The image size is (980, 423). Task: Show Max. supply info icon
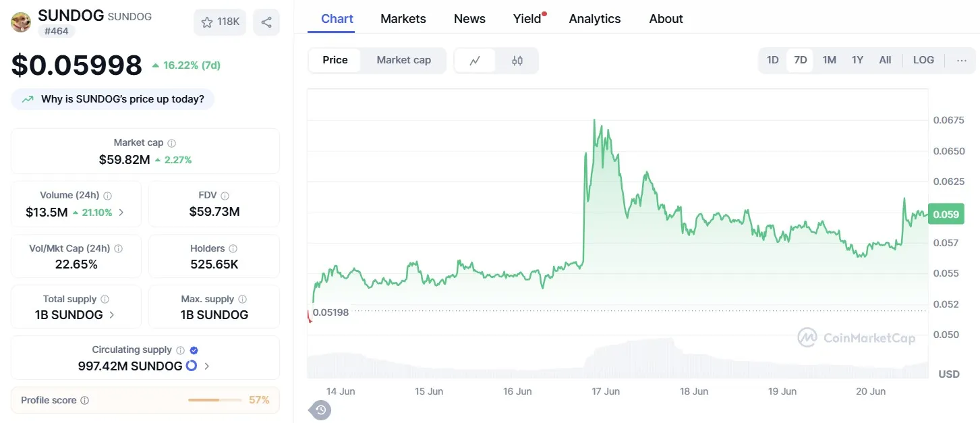[242, 300]
